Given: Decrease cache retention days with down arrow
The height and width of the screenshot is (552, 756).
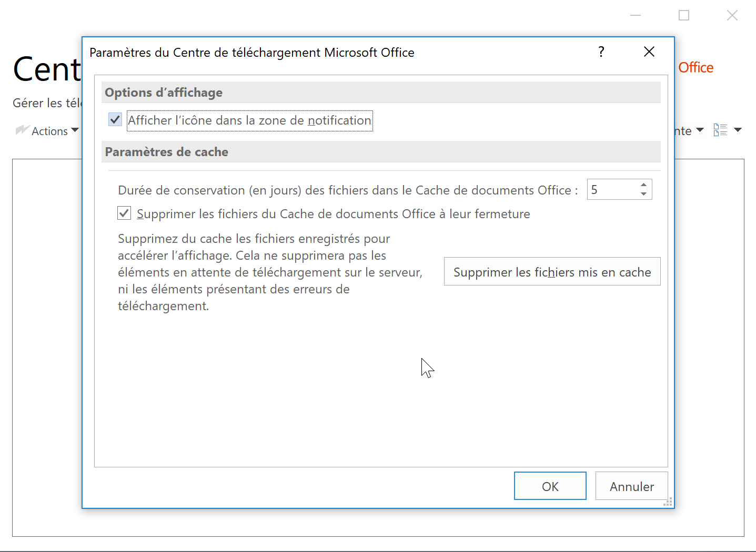Looking at the screenshot, I should click(643, 194).
